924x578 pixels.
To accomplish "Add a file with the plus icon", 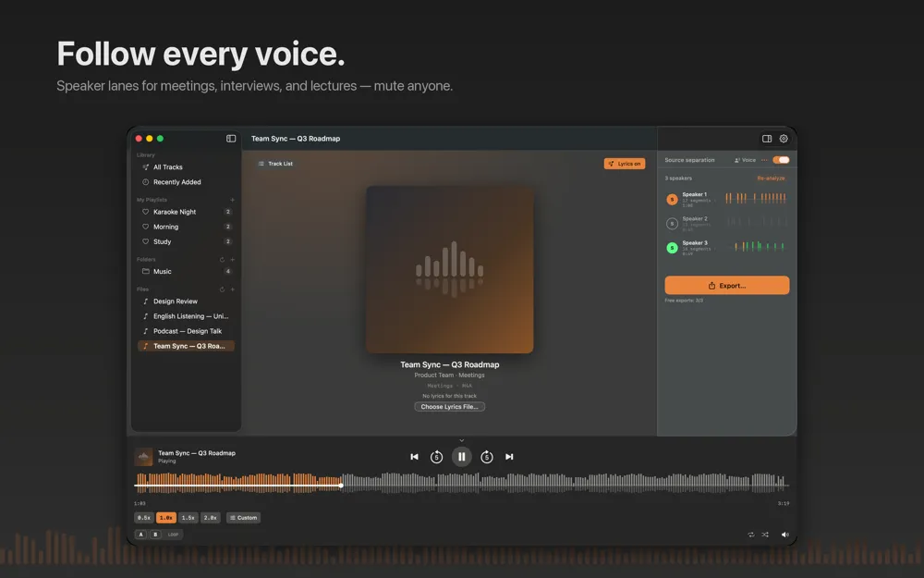I will (232, 289).
